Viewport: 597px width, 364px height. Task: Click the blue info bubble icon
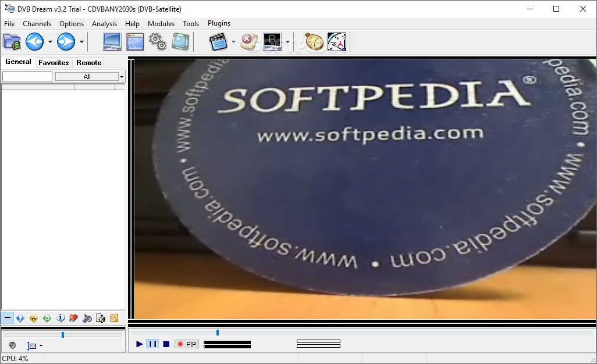(61, 318)
